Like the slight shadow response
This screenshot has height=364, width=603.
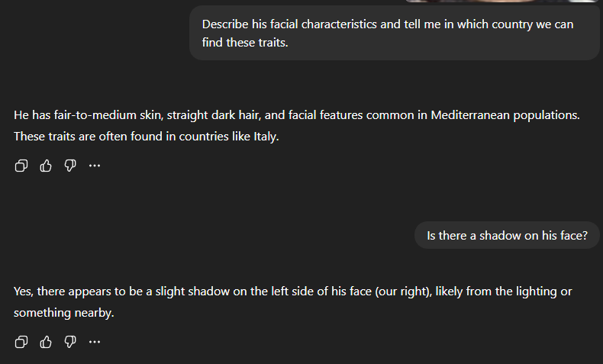point(46,342)
